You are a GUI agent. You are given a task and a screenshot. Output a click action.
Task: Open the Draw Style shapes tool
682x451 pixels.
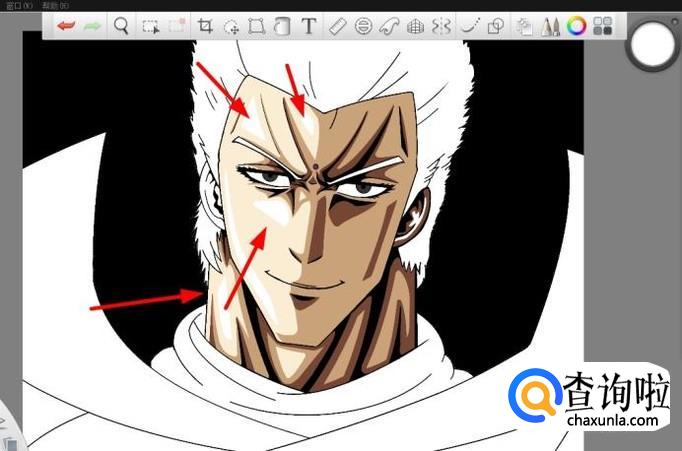(x=496, y=27)
